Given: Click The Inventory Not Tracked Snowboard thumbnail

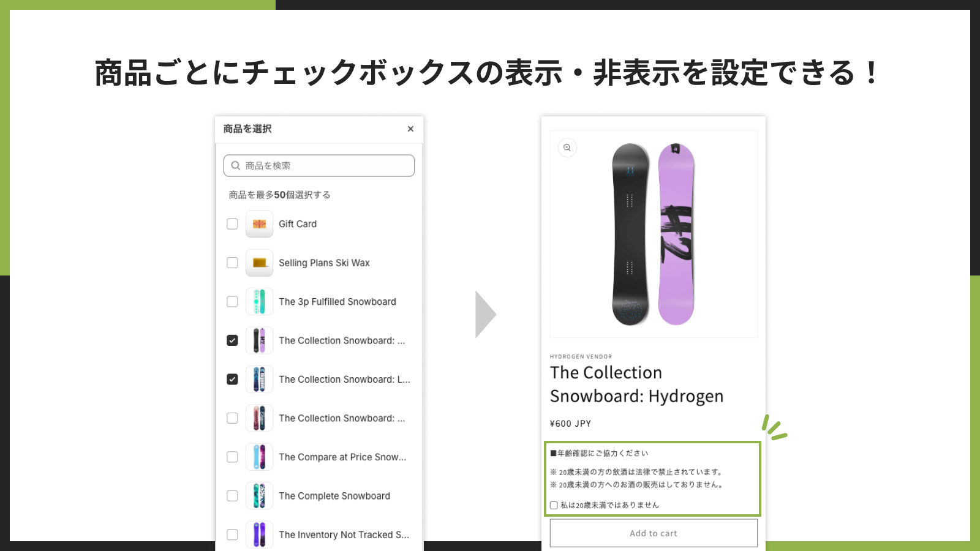Looking at the screenshot, I should pyautogui.click(x=258, y=534).
